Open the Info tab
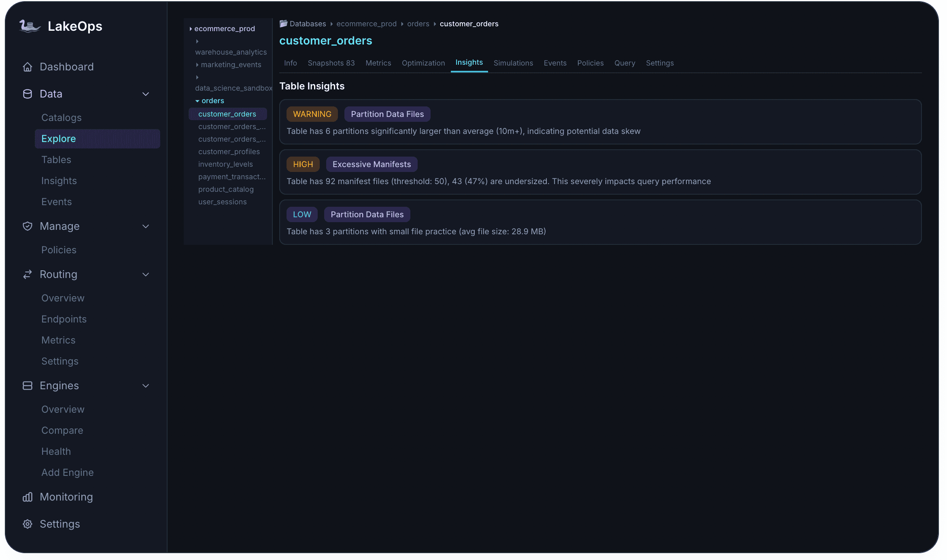The width and height of the screenshot is (947, 560). (x=291, y=63)
